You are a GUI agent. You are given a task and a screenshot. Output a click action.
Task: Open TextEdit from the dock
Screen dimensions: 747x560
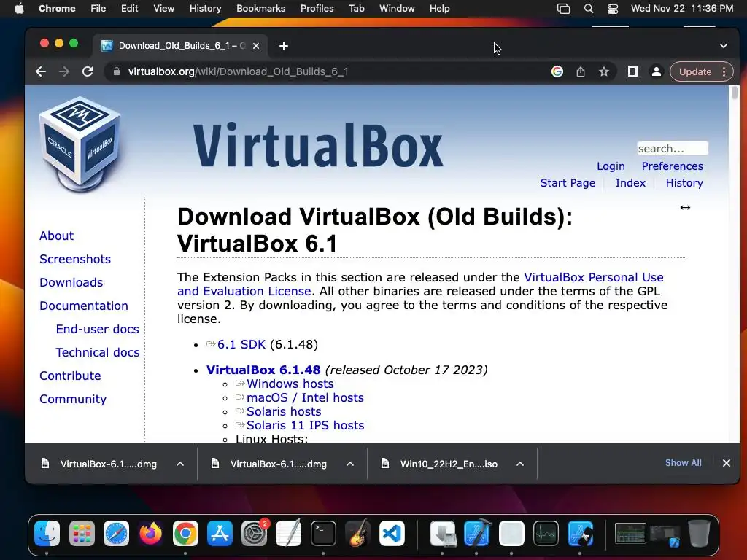(289, 533)
